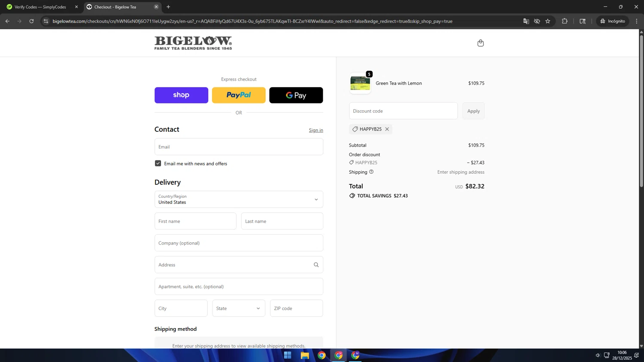The width and height of the screenshot is (644, 362).
Task: Click the Apartment, suite, etc. field
Action: [x=239, y=287]
